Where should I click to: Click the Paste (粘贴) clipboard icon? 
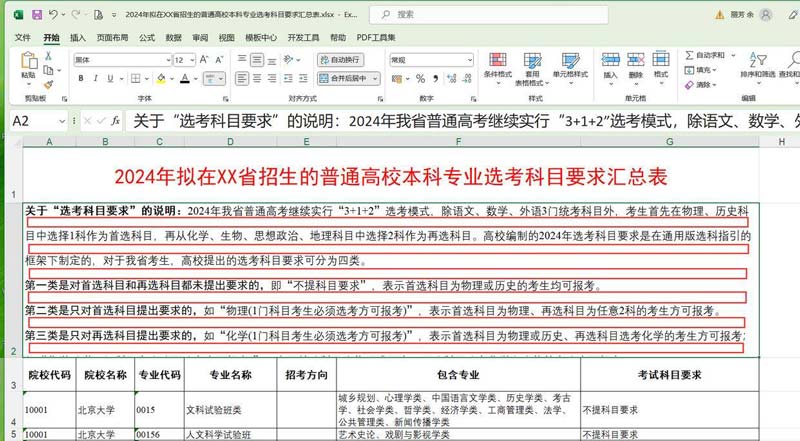pos(29,61)
